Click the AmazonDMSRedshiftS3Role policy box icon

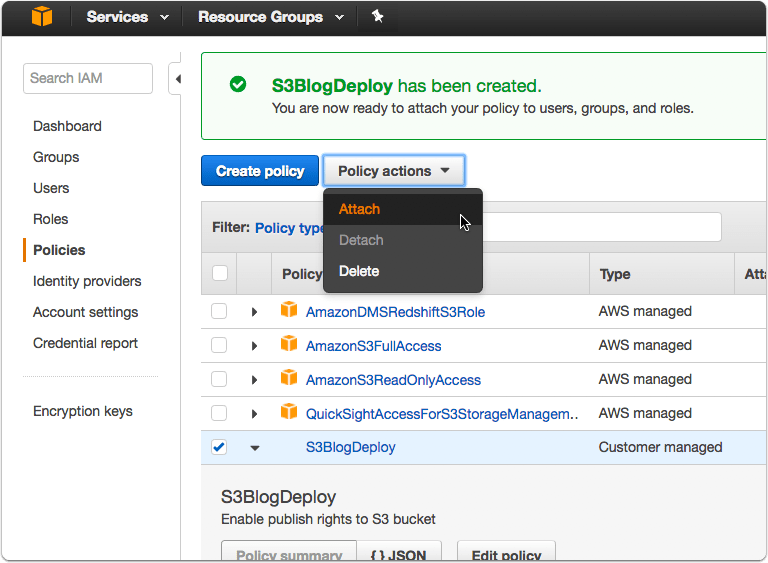[289, 310]
